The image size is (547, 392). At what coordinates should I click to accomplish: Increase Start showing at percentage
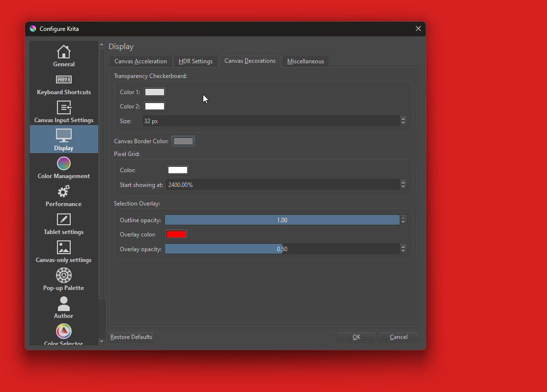pyautogui.click(x=403, y=182)
